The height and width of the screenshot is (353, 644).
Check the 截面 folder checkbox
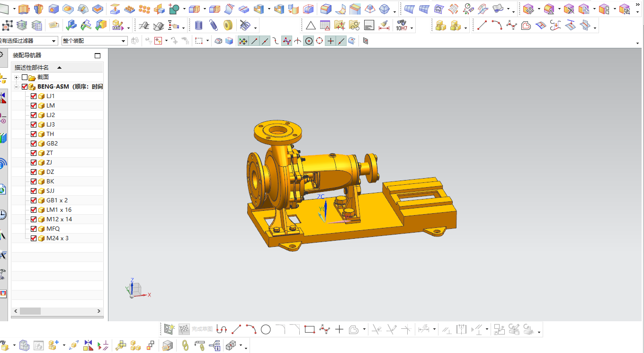pos(25,77)
